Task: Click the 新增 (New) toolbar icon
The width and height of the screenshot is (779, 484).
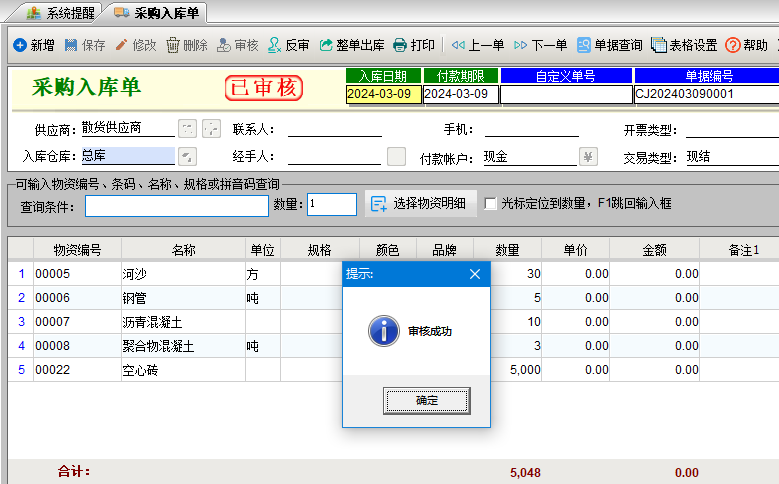Action: tap(20, 45)
